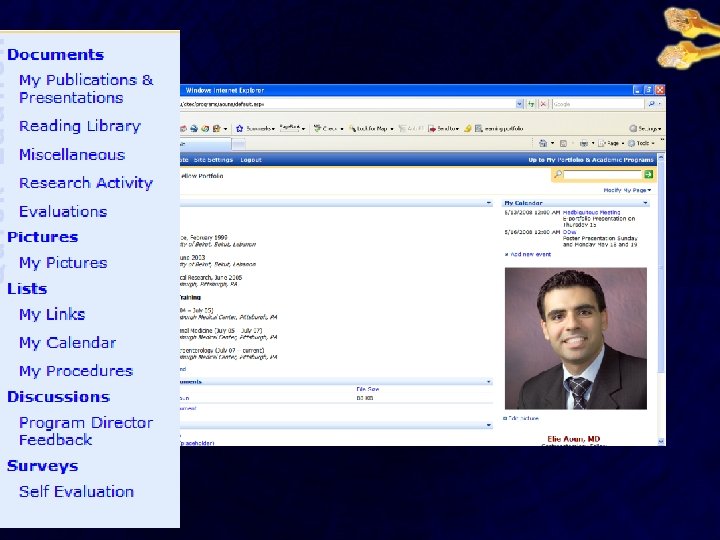Click the Edit picture link
720x540 pixels.
click(x=523, y=418)
